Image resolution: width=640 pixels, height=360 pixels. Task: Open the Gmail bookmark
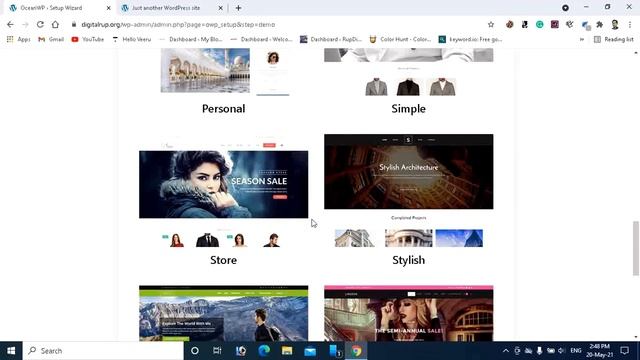click(x=51, y=39)
